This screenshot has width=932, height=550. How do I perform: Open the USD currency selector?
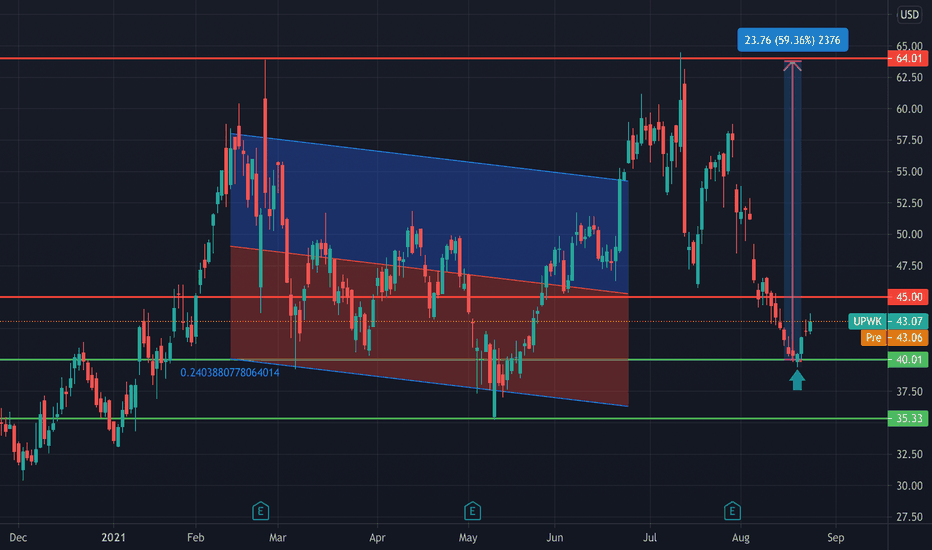click(x=909, y=14)
